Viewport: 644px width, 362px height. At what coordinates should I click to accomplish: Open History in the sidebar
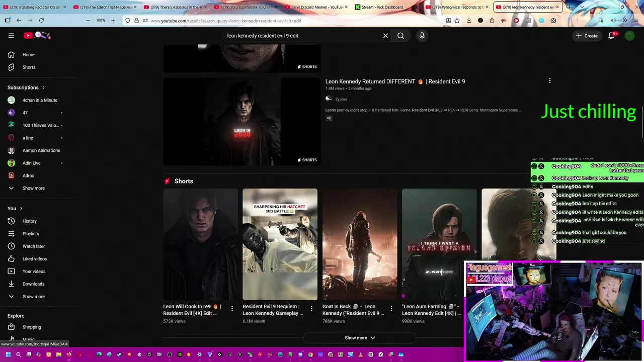pyautogui.click(x=38, y=221)
